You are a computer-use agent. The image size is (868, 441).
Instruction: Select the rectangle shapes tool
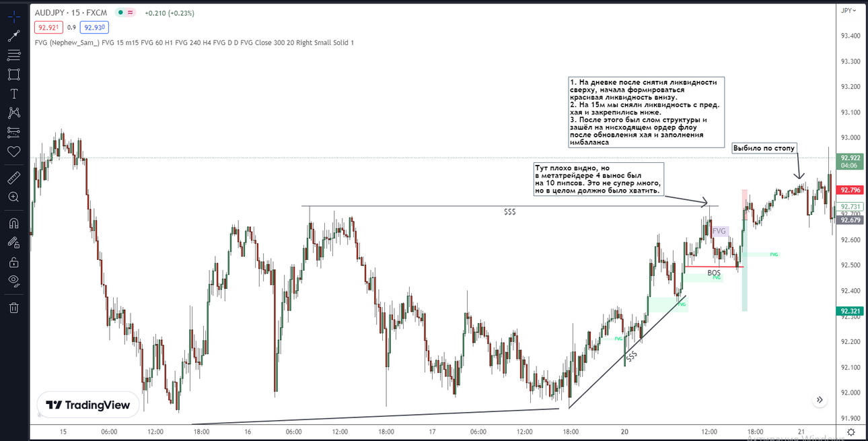click(x=14, y=75)
